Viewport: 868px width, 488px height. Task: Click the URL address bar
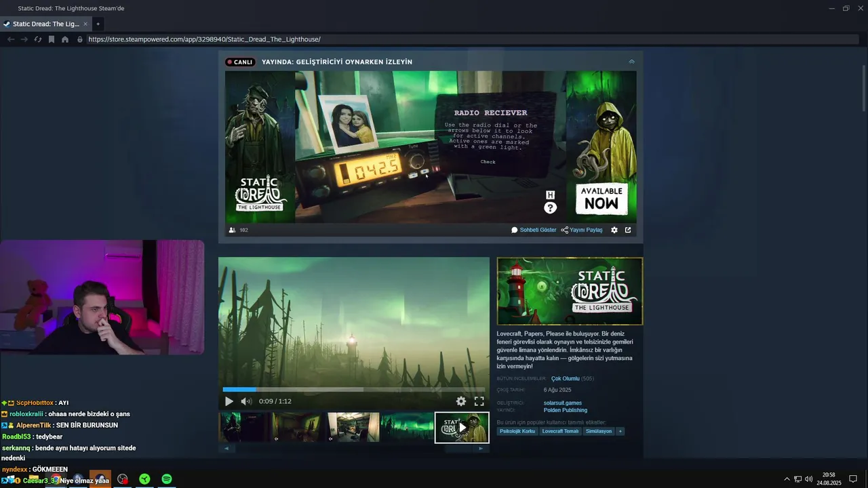click(x=471, y=39)
